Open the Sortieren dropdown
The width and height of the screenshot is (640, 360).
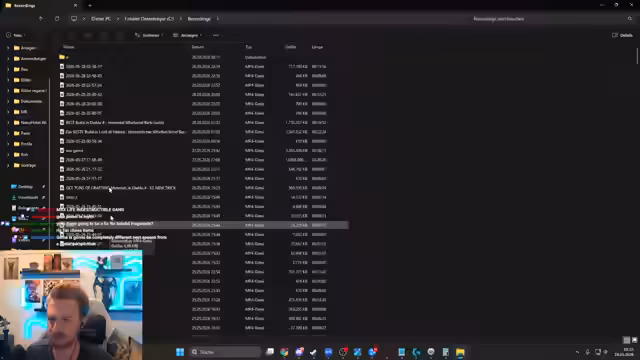149,35
